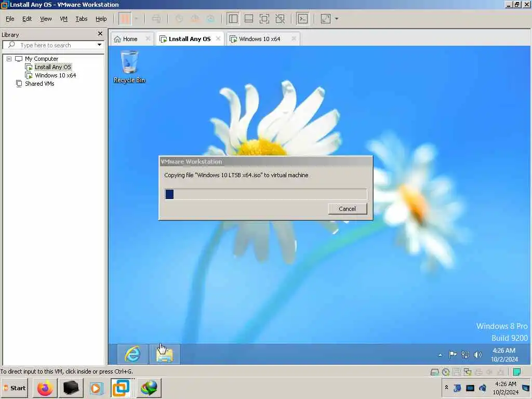Click the file copy progress bar
This screenshot has width=532, height=399.
tap(265, 194)
